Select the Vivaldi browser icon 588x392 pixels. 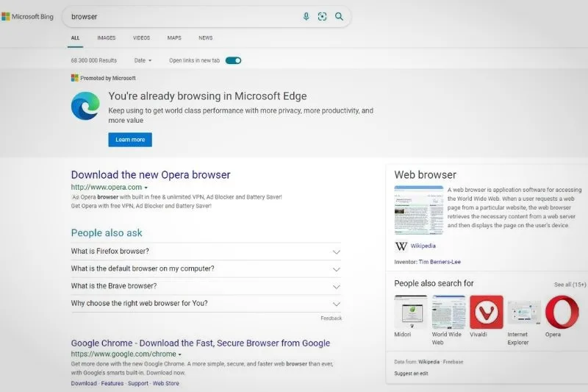(487, 312)
